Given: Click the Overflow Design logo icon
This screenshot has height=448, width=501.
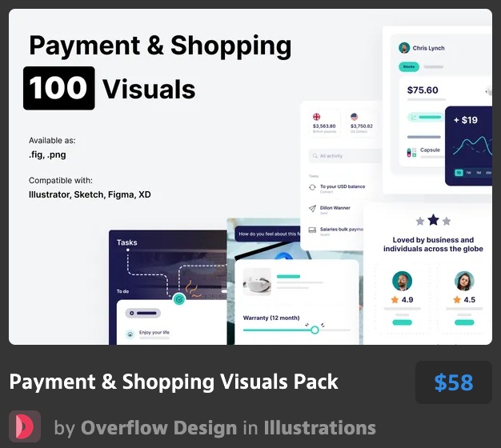Looking at the screenshot, I should pyautogui.click(x=24, y=427).
